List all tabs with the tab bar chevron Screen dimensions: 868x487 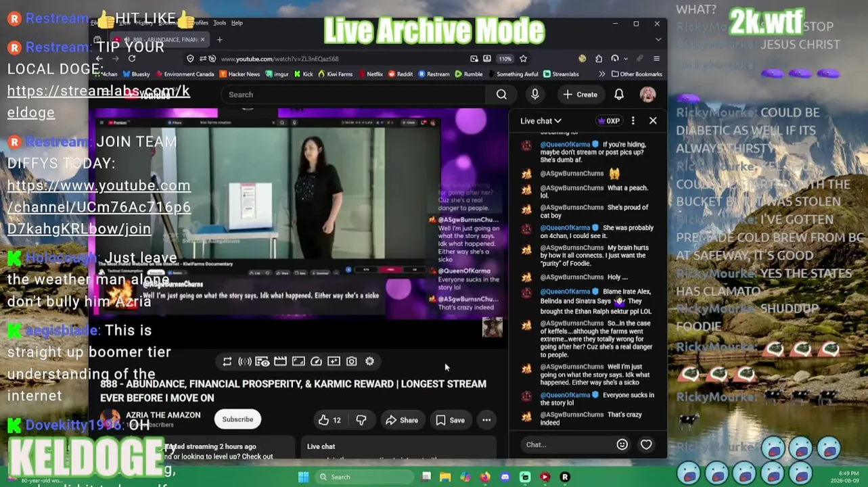[x=658, y=40]
